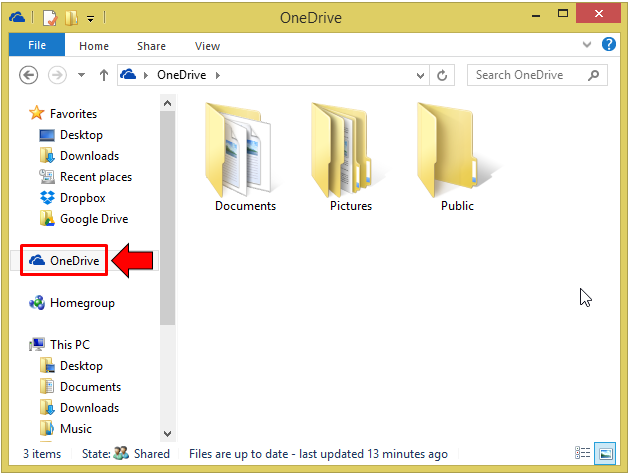Click the OneDrive cloud icon in title bar
630x474 pixels.
pyautogui.click(x=17, y=17)
